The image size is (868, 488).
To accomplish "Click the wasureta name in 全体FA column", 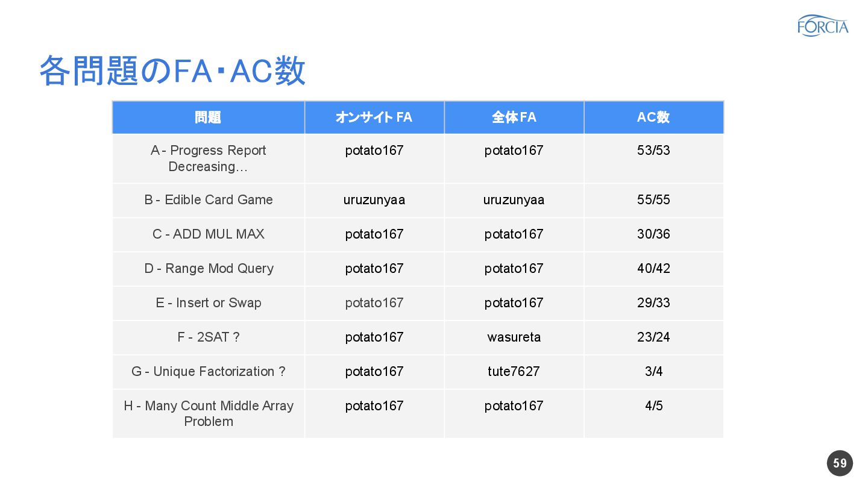I will (x=514, y=337).
